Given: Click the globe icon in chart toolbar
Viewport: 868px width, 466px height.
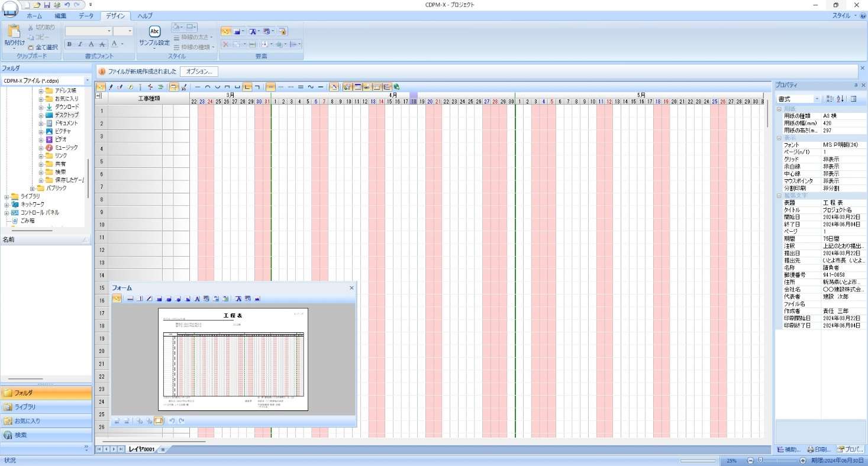Looking at the screenshot, I should click(396, 87).
